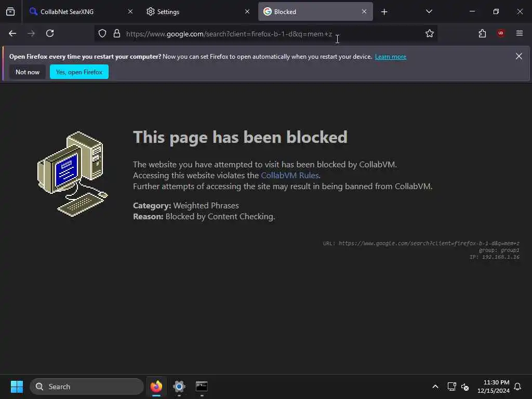Screen dimensions: 532x399
Task: Open the Extensions puzzle menu
Action: (482, 33)
